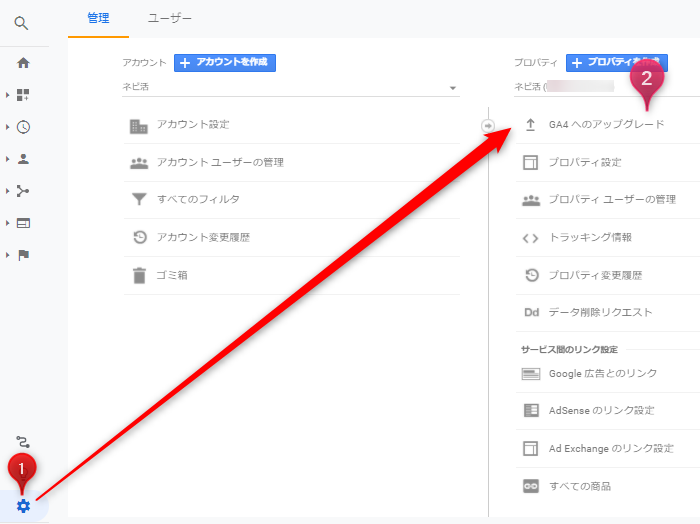Open the Attribution path icon in sidebar
The image size is (700, 524).
coord(23,441)
